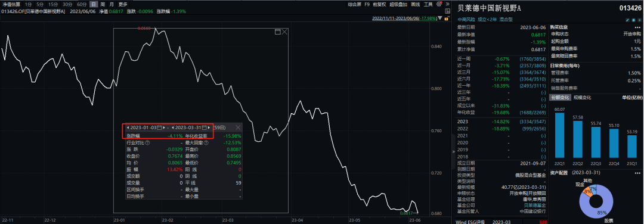This screenshot has width=644, height=224.
Task: Open calendar icon for end date 2023-03-31
Action: click(x=204, y=127)
